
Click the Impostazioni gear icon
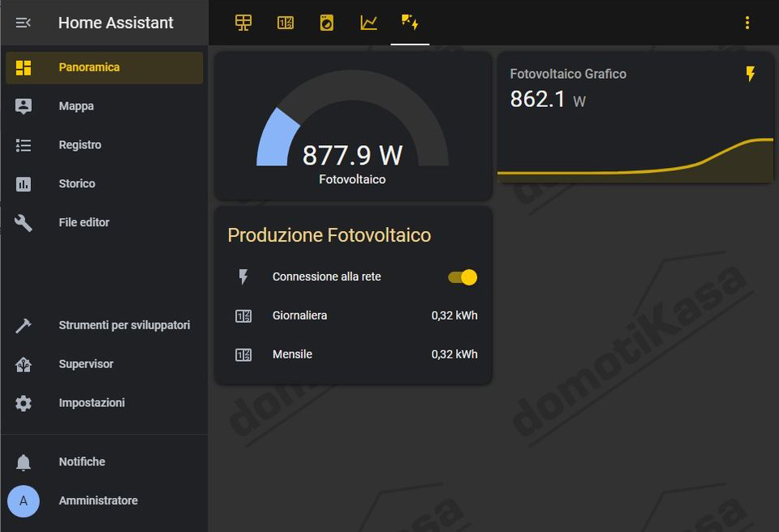pos(24,403)
